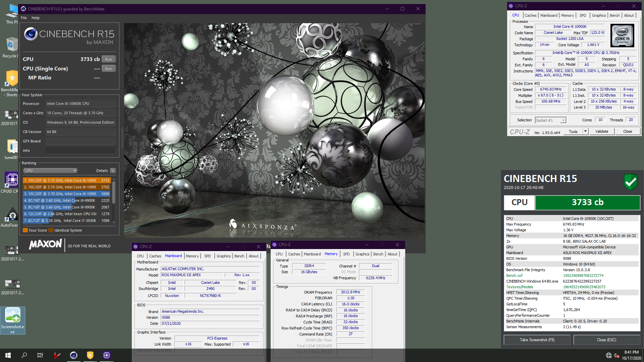Click the Identical System color swatch

pyautogui.click(x=51, y=230)
